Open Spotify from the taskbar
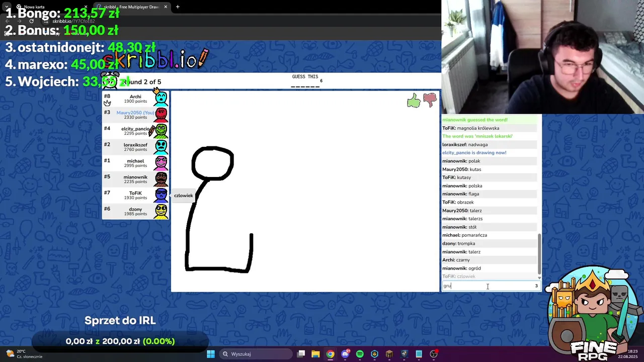The width and height of the screenshot is (644, 362). coord(360,354)
